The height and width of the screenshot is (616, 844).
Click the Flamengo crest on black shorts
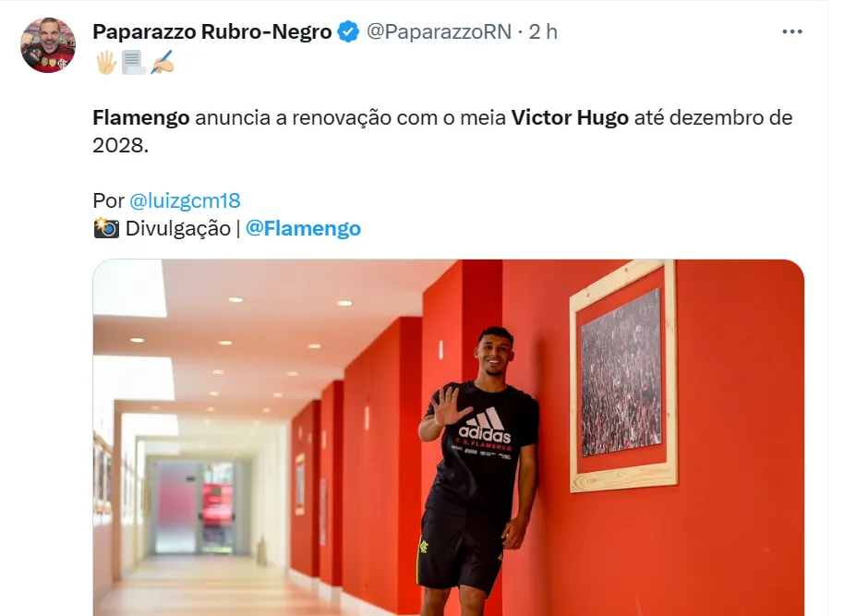[x=424, y=546]
